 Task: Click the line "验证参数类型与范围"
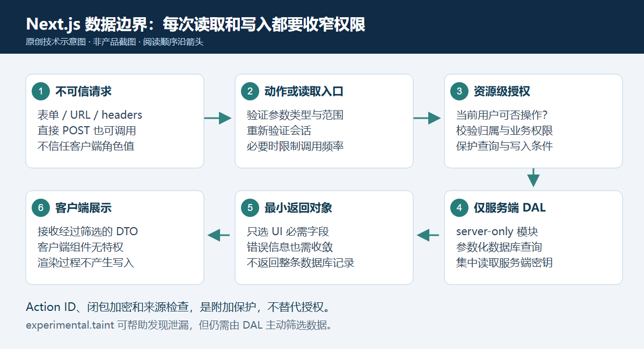(295, 114)
